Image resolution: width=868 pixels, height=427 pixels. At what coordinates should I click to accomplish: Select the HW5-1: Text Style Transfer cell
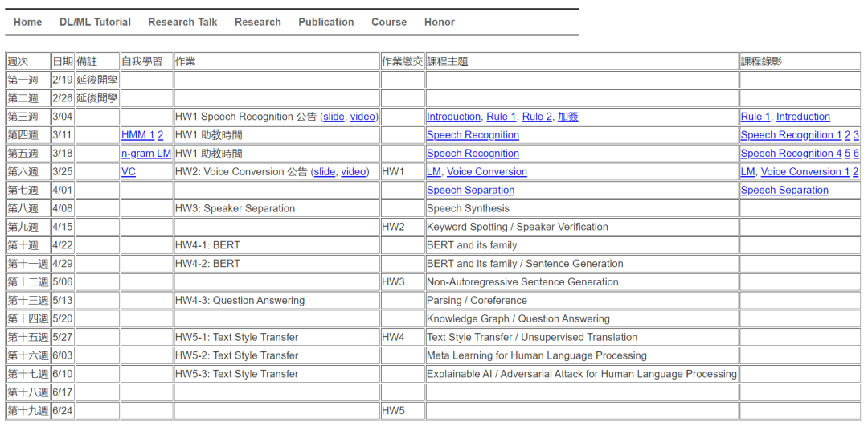[276, 337]
